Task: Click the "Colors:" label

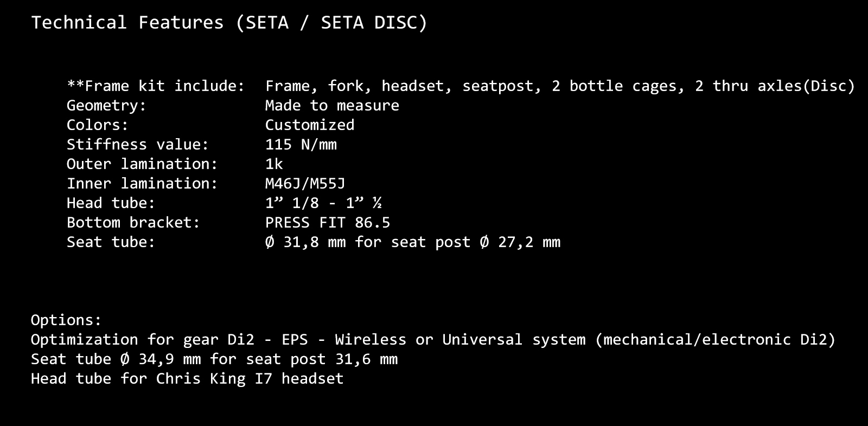Action: point(98,125)
